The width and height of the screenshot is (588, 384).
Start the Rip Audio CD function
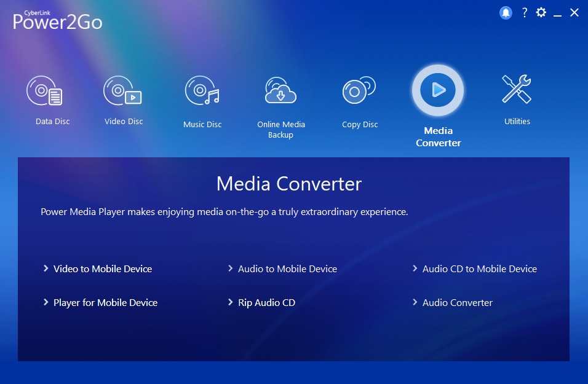coord(266,303)
